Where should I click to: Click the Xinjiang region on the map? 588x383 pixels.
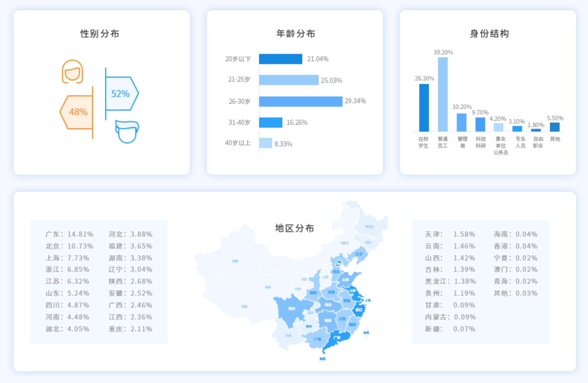coord(235,261)
